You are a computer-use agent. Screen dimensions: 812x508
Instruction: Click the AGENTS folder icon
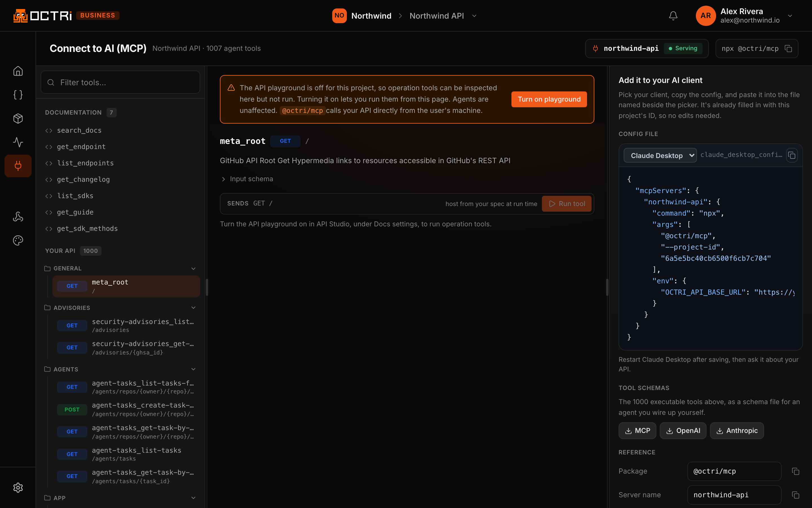point(47,369)
